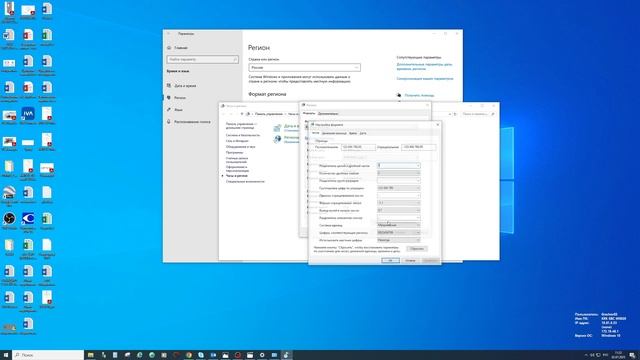The height and width of the screenshot is (360, 640).
Task: Switch to the Денежная единица tab
Action: tap(334, 133)
